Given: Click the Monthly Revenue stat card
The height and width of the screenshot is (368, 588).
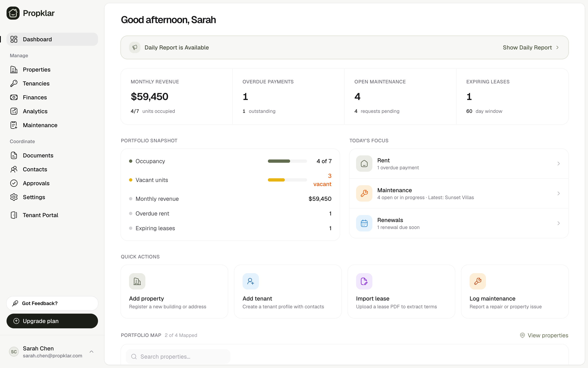Looking at the screenshot, I should [x=177, y=96].
